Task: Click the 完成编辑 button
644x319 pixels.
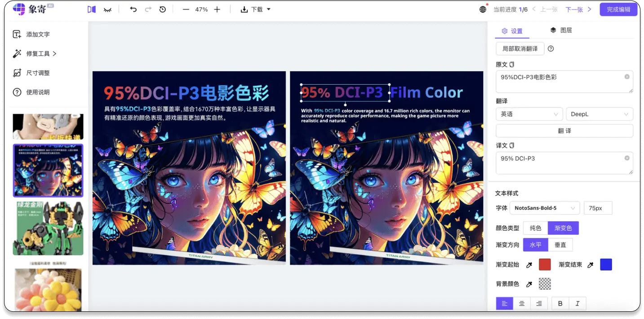Action: tap(618, 9)
